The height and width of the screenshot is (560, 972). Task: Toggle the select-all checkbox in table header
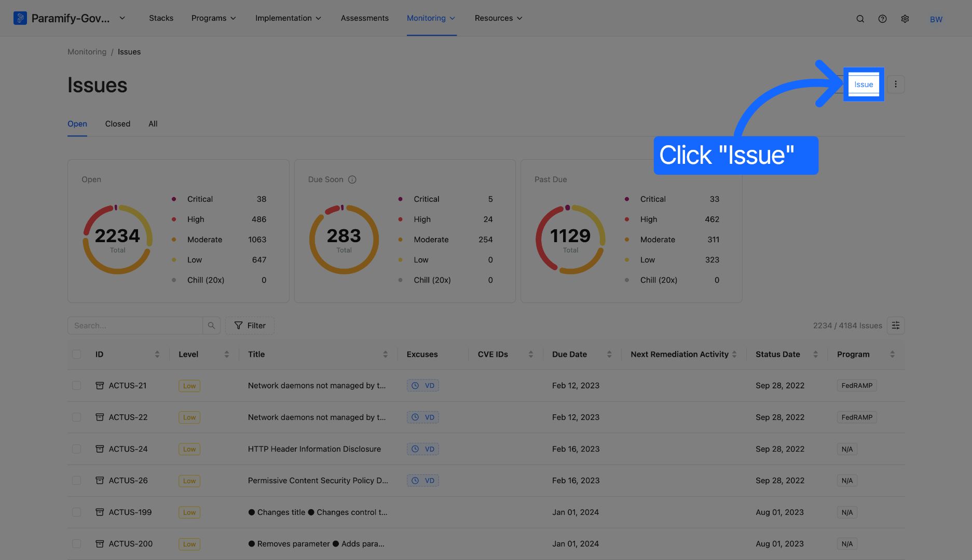(x=77, y=354)
